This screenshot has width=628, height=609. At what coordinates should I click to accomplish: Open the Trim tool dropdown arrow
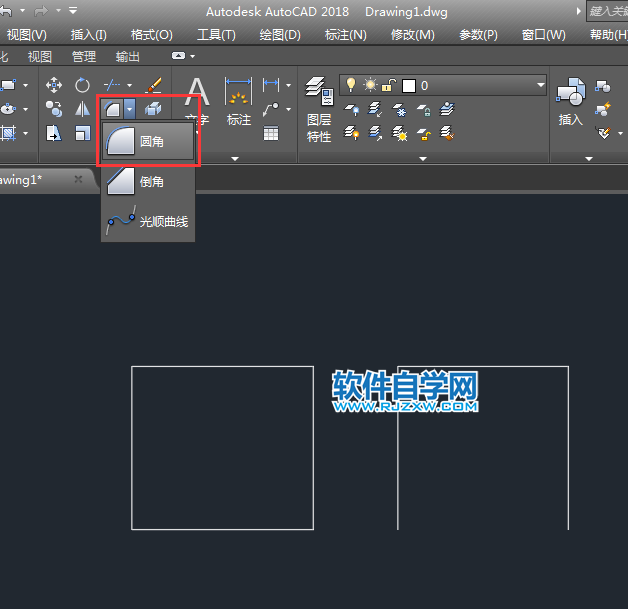[129, 86]
